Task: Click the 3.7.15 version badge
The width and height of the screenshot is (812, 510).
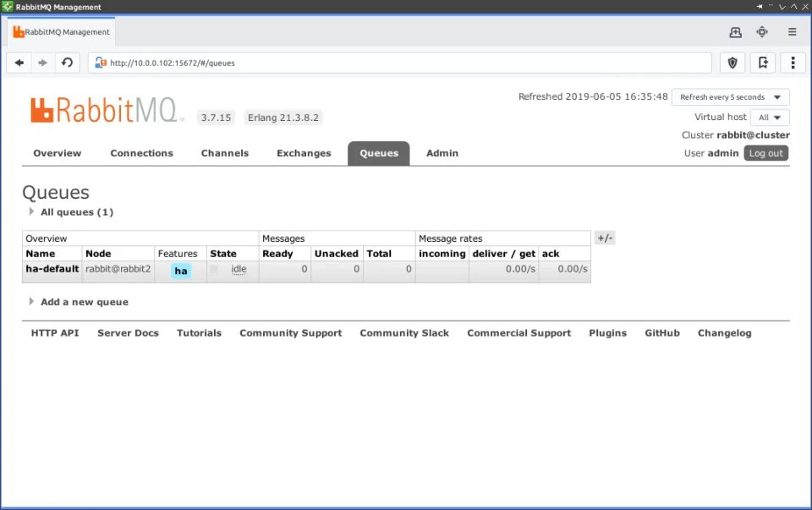Action: 216,118
